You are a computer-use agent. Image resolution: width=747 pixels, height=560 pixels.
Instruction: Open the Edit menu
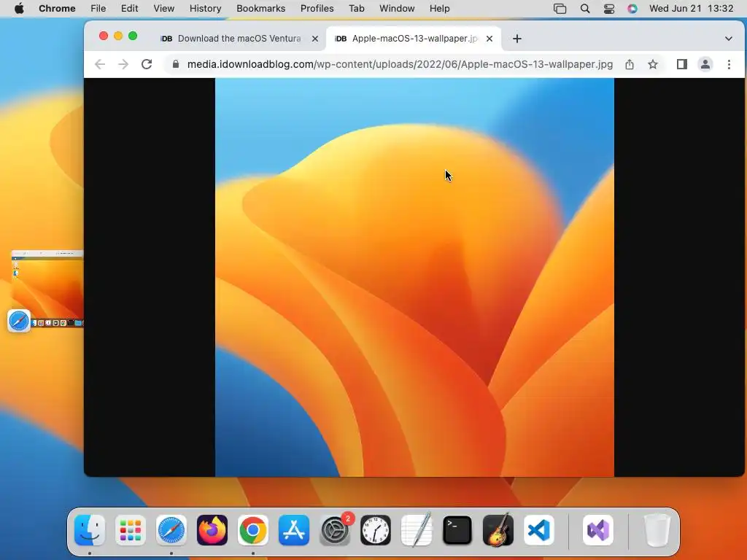click(x=129, y=9)
